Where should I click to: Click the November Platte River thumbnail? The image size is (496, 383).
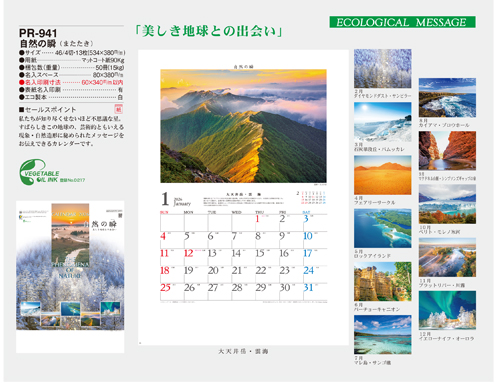point(447,257)
